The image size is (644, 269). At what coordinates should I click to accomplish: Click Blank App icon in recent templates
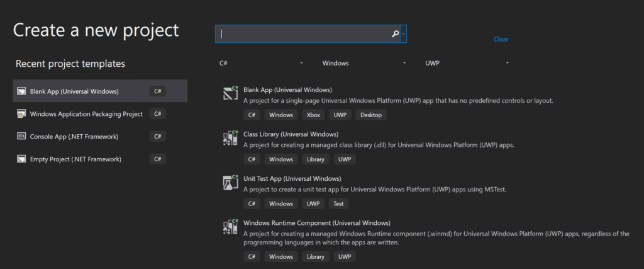tap(21, 91)
